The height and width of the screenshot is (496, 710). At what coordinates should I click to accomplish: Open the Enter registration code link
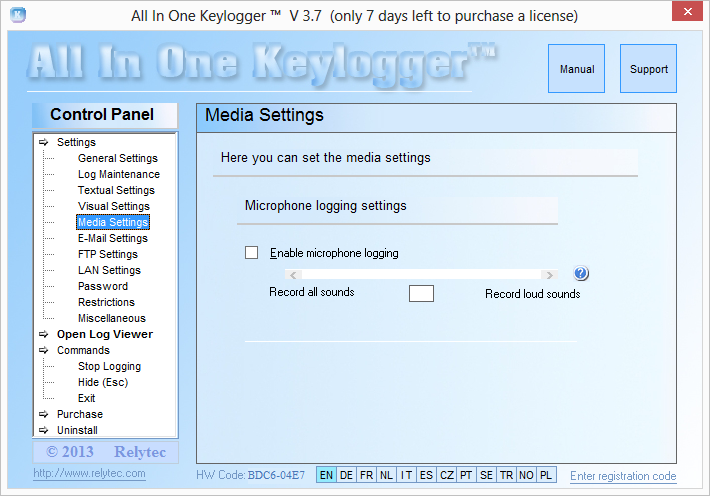pyautogui.click(x=622, y=476)
